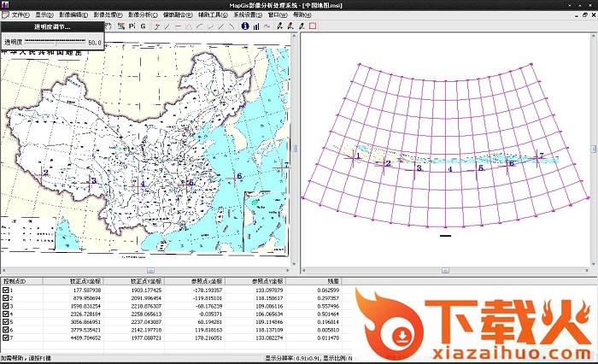The image size is (598, 364).
Task: Click left map horizontal scrollbar thumb
Action: coord(150,271)
